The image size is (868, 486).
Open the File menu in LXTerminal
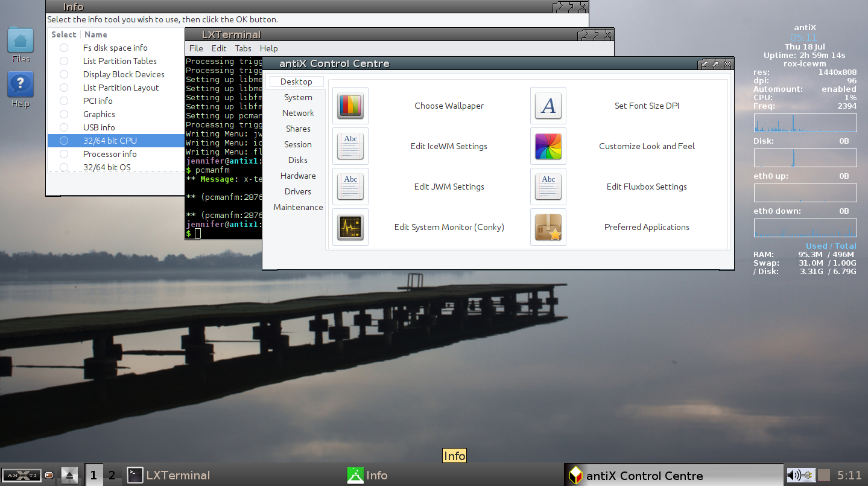pos(196,48)
